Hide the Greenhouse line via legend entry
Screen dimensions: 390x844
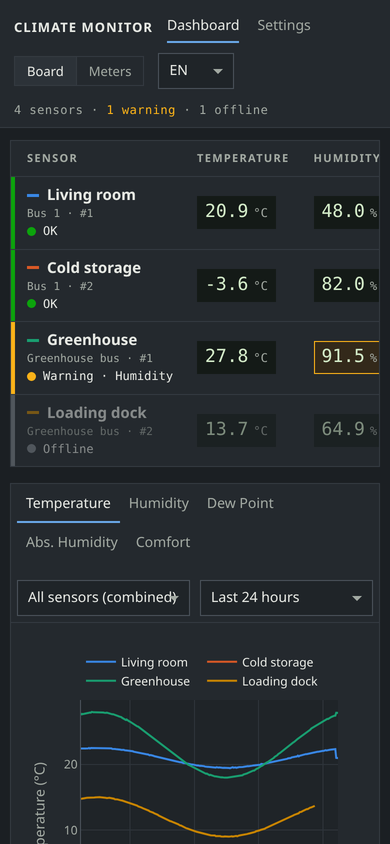pyautogui.click(x=138, y=681)
